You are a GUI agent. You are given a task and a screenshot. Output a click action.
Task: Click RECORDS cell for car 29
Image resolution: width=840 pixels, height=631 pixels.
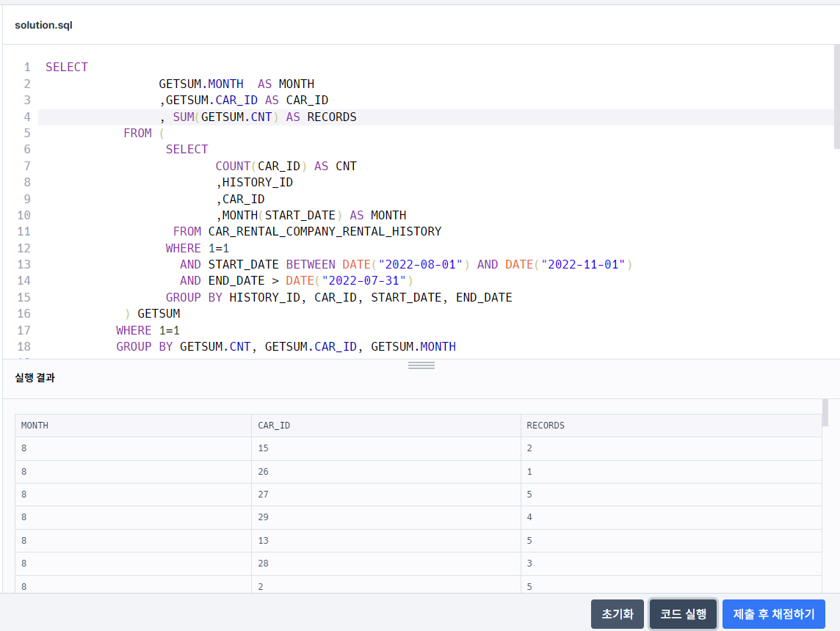tap(671, 517)
